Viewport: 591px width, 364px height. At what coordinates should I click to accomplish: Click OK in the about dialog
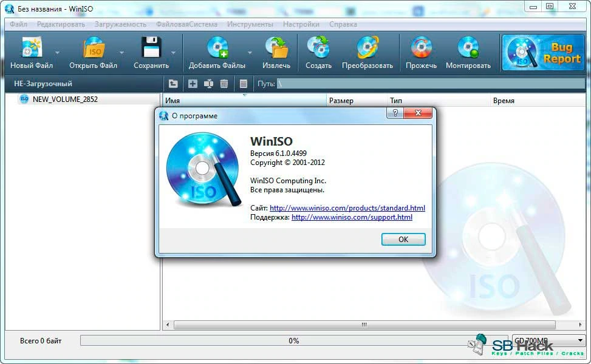click(403, 240)
